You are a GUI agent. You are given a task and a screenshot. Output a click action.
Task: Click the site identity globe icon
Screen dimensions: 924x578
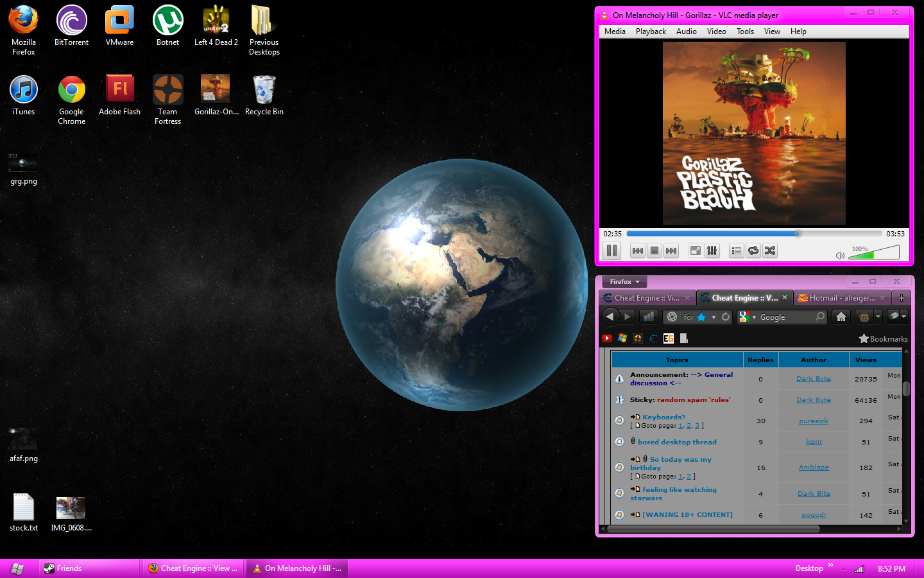(672, 317)
